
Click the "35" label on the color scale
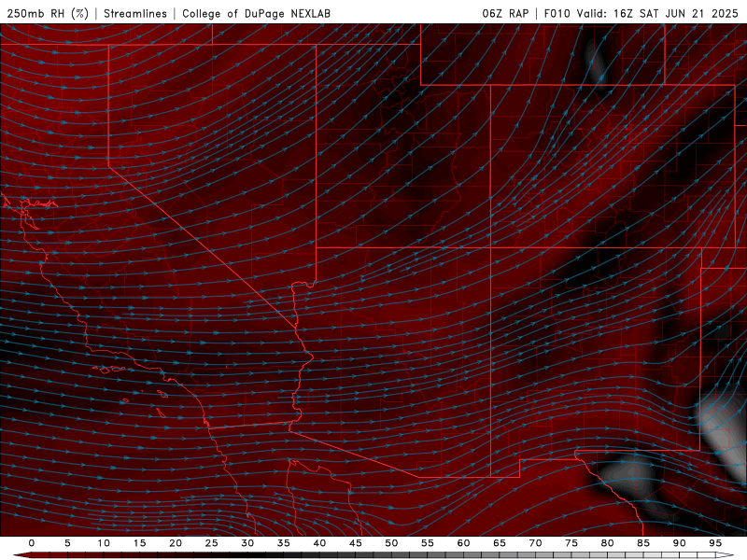(x=284, y=543)
